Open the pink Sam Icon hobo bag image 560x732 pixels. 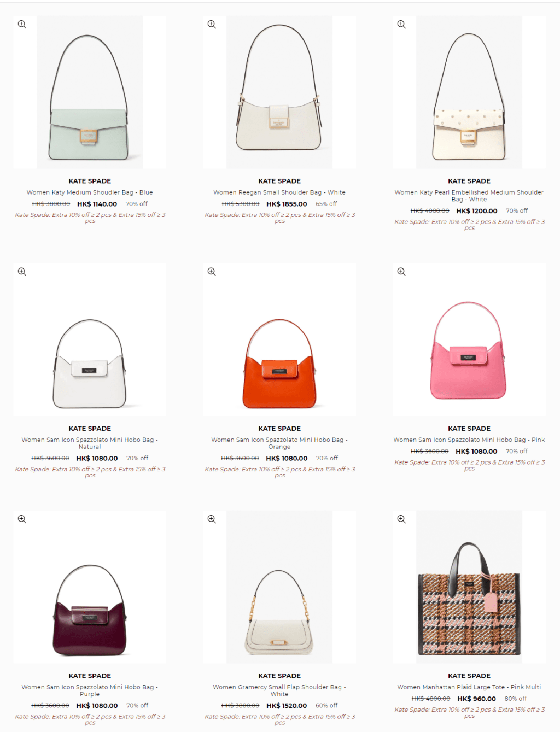tap(469, 339)
